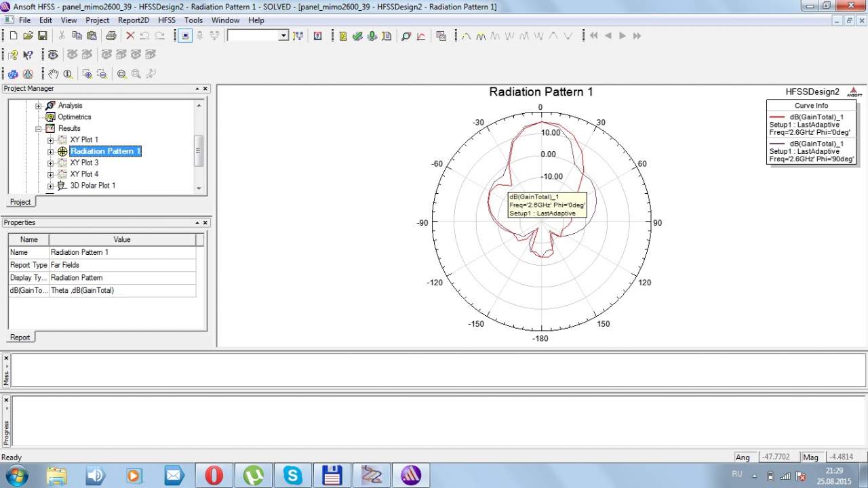
Task: Click the Phi=0deg red curve legend entry
Action: [811, 125]
